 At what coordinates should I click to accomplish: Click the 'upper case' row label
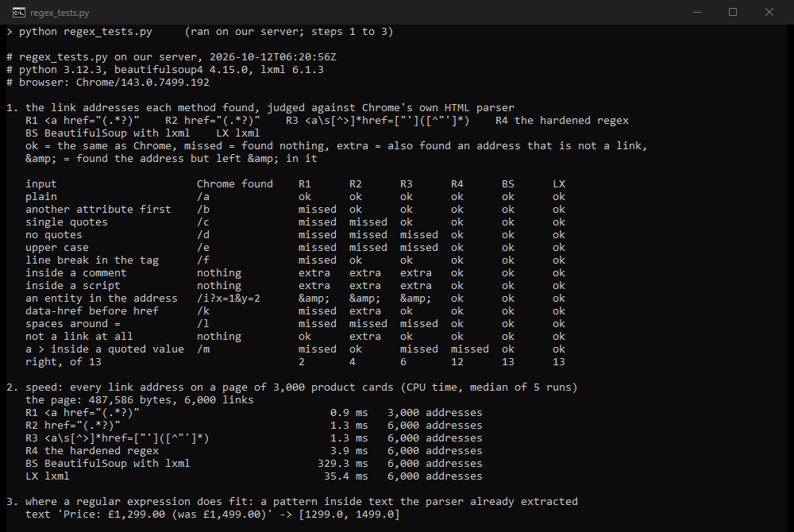click(x=56, y=248)
